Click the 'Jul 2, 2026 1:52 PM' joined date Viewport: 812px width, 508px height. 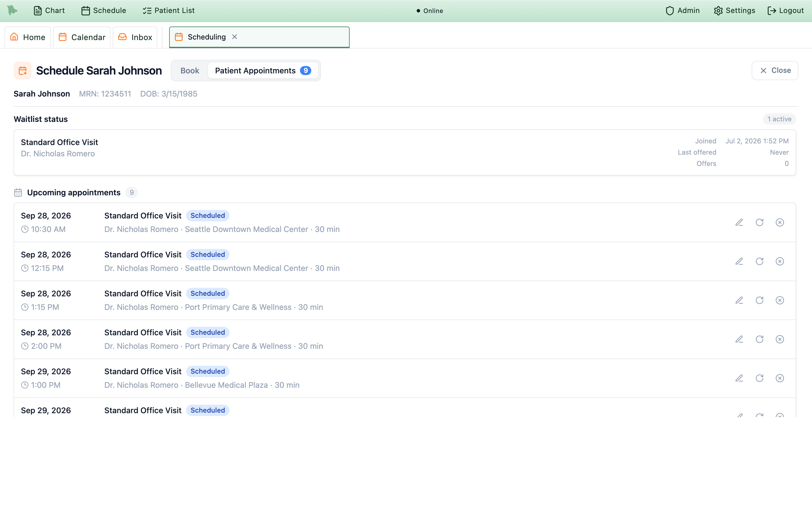[x=757, y=141]
